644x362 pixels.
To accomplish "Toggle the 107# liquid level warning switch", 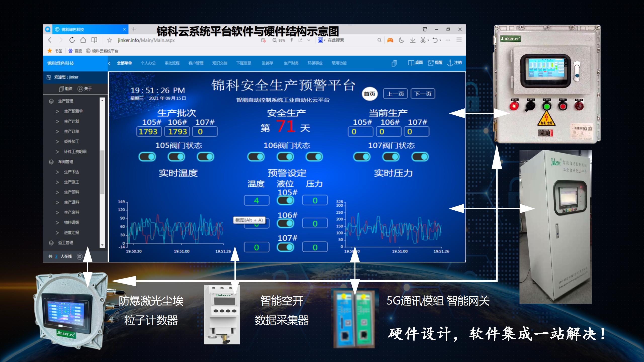I will (285, 247).
